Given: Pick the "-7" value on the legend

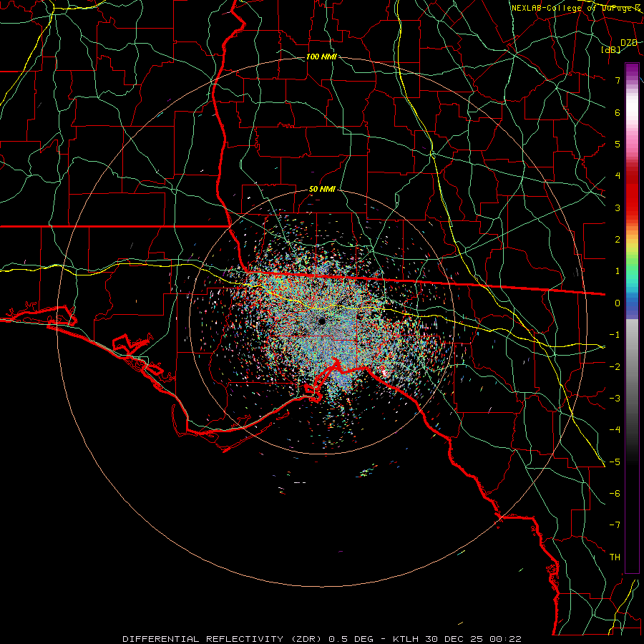Looking at the screenshot, I should 615,525.
